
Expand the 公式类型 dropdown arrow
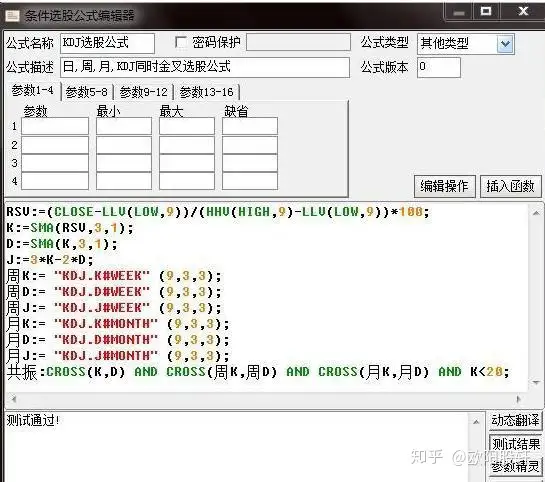(x=505, y=44)
